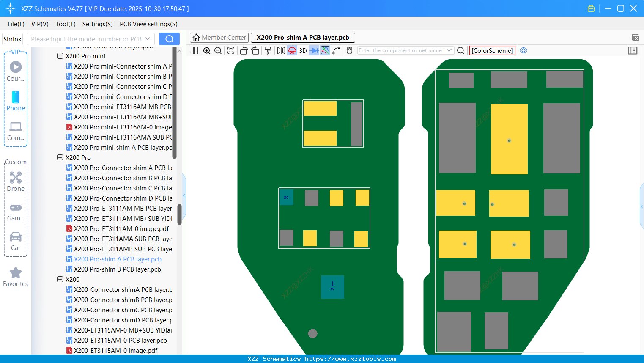Open X200 Pro-shim B PCB layer file

coord(118,269)
